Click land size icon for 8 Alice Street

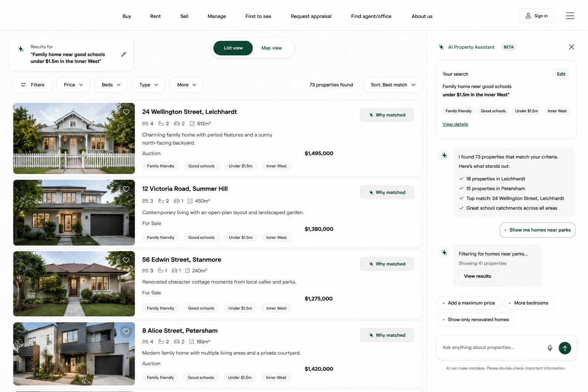pos(191,342)
